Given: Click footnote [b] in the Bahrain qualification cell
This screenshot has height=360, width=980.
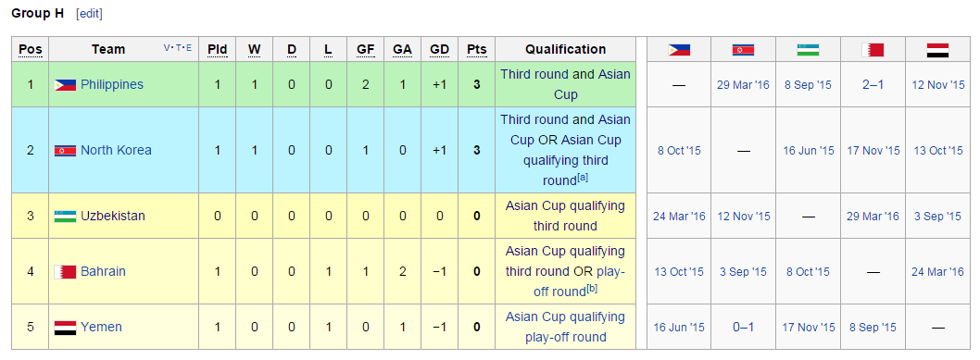Looking at the screenshot, I should (x=593, y=288).
